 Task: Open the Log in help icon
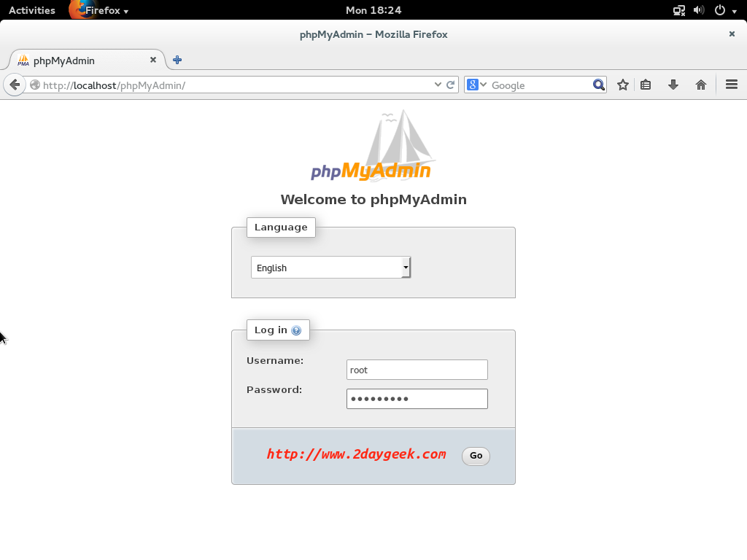tap(296, 330)
